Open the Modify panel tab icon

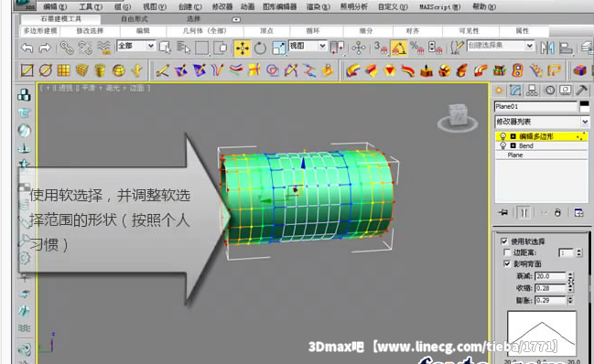click(x=515, y=91)
